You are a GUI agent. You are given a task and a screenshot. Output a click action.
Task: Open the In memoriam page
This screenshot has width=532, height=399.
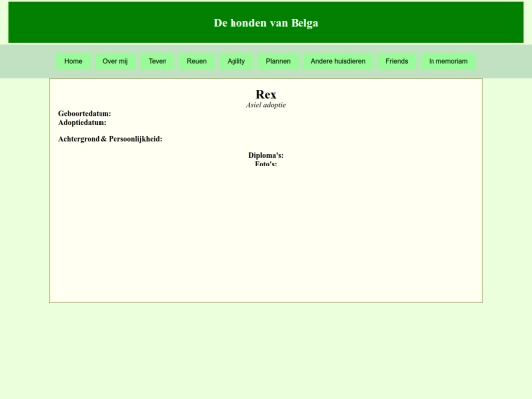coord(448,61)
